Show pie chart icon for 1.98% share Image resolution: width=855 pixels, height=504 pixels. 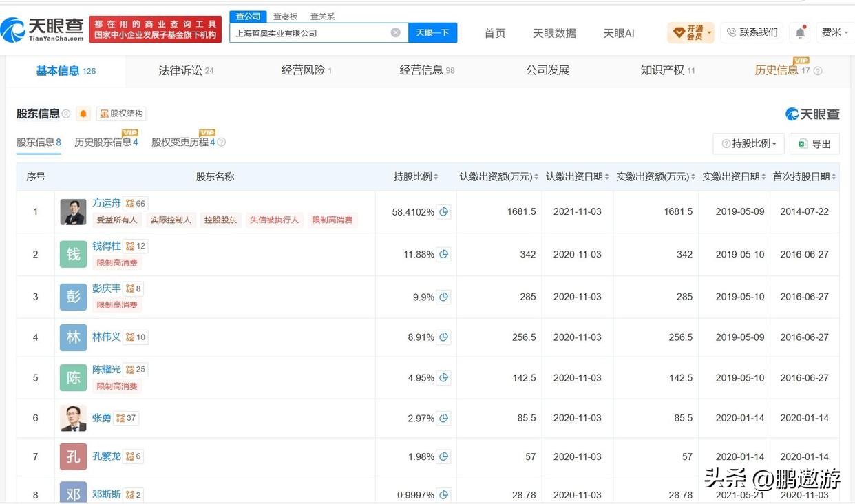444,456
